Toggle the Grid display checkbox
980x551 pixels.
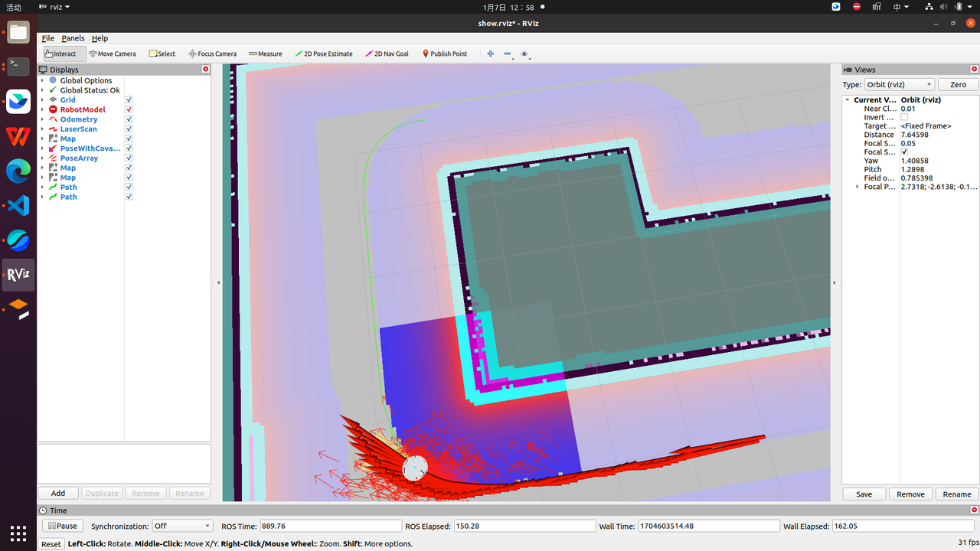(129, 99)
